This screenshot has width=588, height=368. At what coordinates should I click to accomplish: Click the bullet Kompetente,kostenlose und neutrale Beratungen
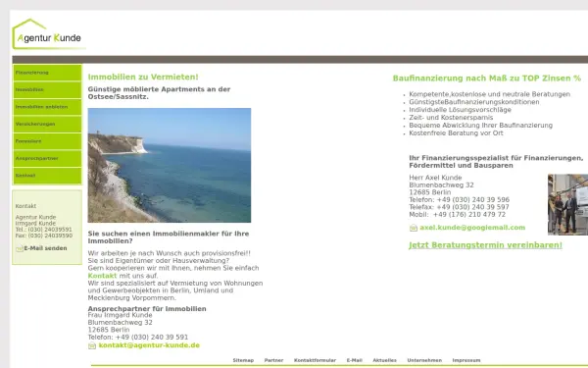point(489,94)
